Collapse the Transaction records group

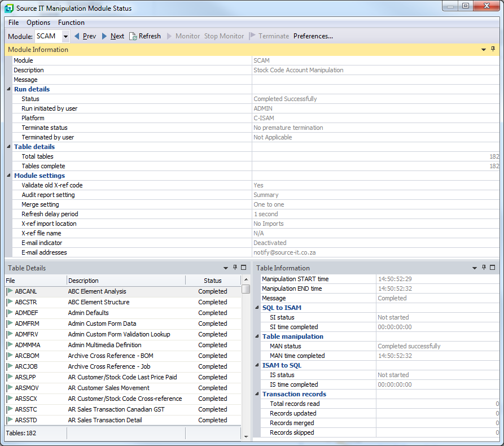[x=257, y=394]
